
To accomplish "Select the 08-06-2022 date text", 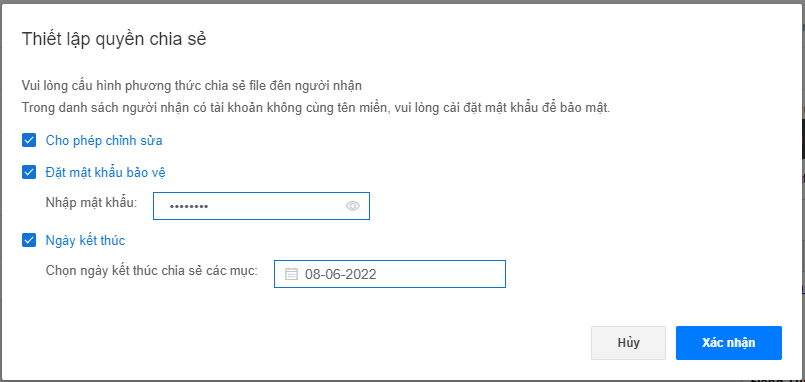I will pyautogui.click(x=340, y=274).
